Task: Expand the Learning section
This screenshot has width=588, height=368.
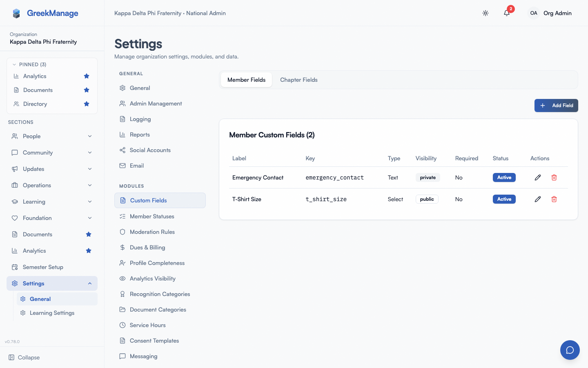Action: point(52,202)
